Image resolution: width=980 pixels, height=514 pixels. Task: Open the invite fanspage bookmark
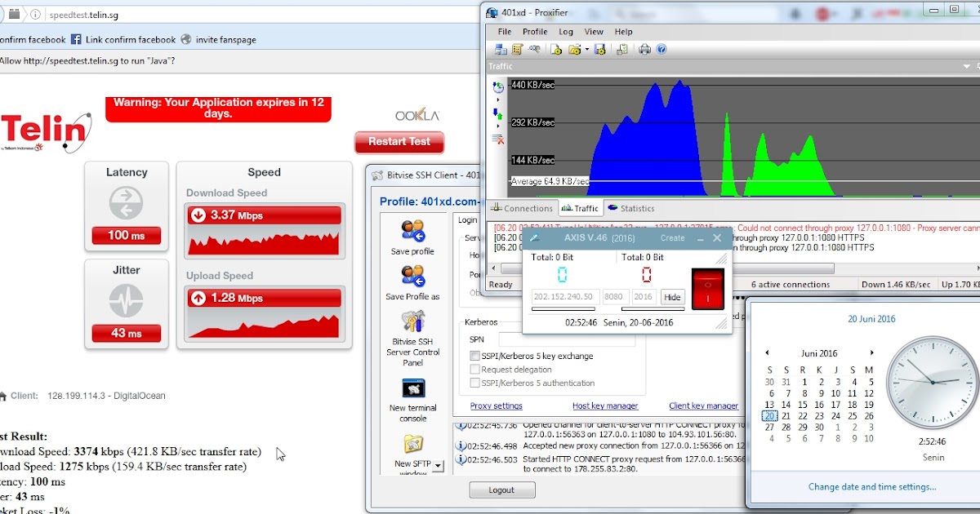(x=218, y=39)
